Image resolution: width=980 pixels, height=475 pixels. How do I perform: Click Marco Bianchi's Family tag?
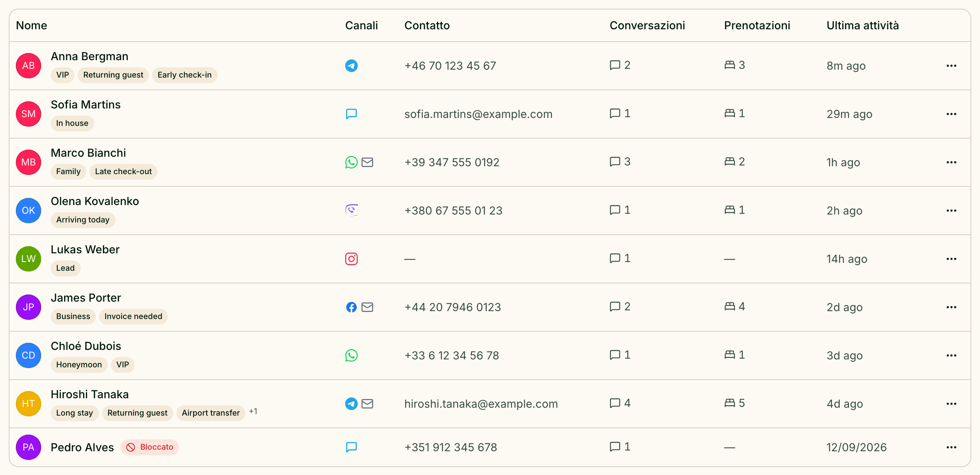click(x=68, y=172)
